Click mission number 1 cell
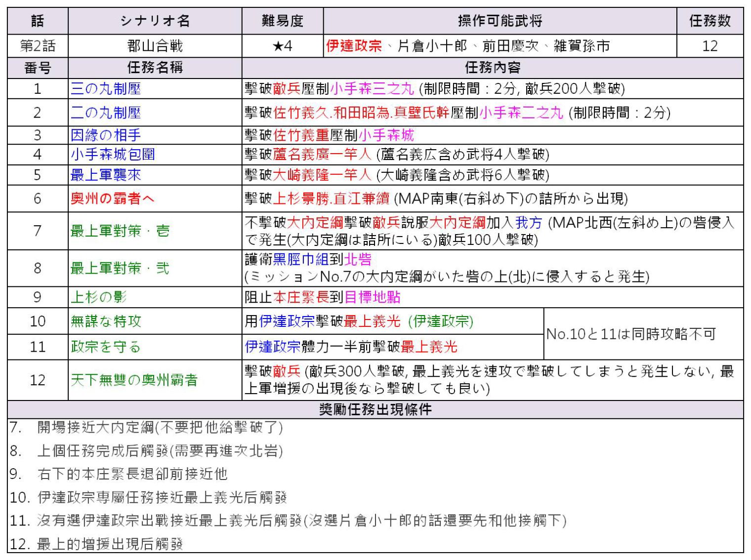This screenshot has height=560, width=751. [x=38, y=89]
